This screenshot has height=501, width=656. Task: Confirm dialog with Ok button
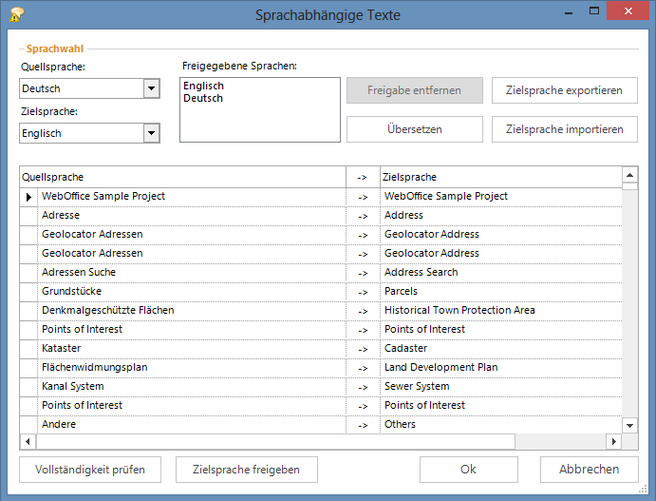pyautogui.click(x=468, y=469)
